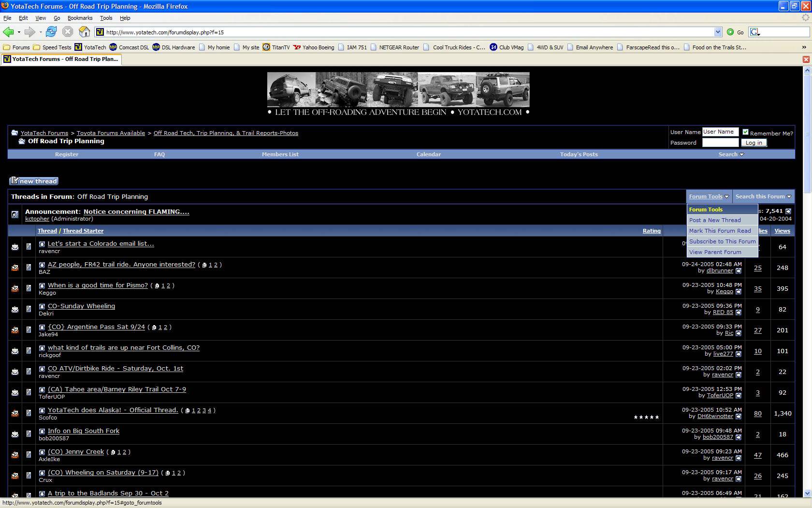This screenshot has width=812, height=508.
Task: Open the Comcast DSL bookmark
Action: 129,47
